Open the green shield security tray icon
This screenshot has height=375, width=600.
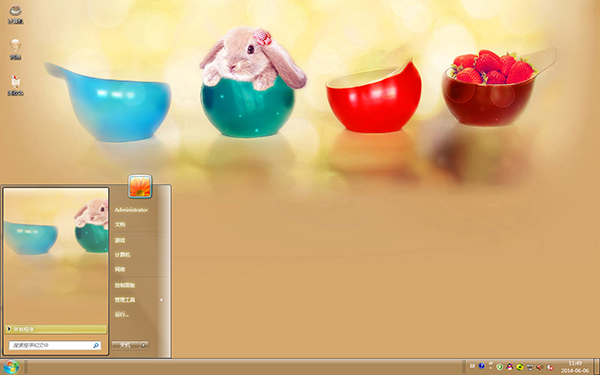499,367
